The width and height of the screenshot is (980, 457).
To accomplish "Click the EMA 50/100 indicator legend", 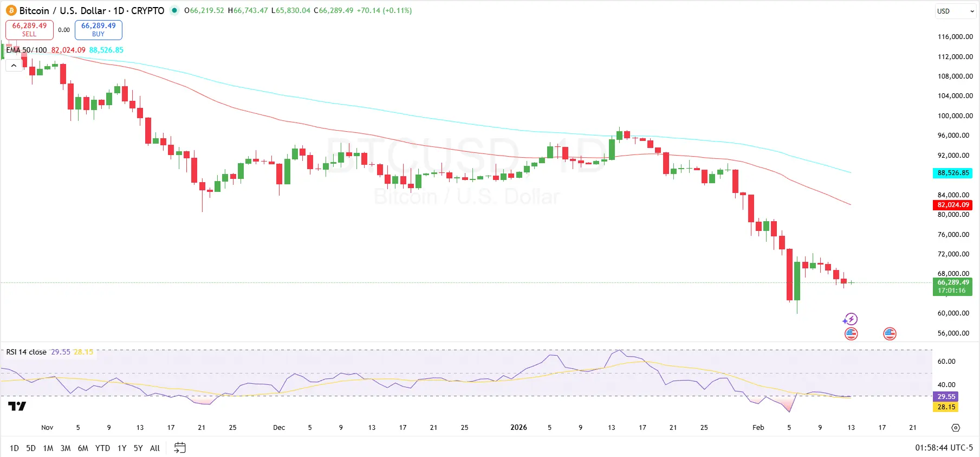I will [27, 50].
